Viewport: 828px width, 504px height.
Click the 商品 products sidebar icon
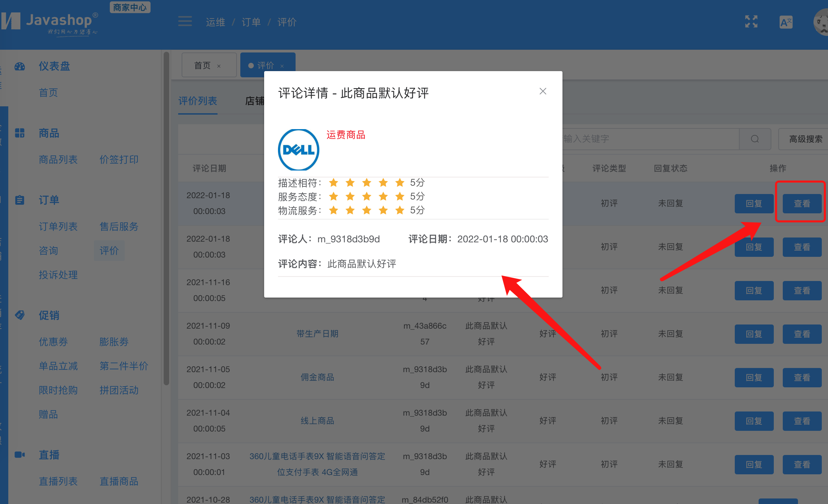pos(20,133)
